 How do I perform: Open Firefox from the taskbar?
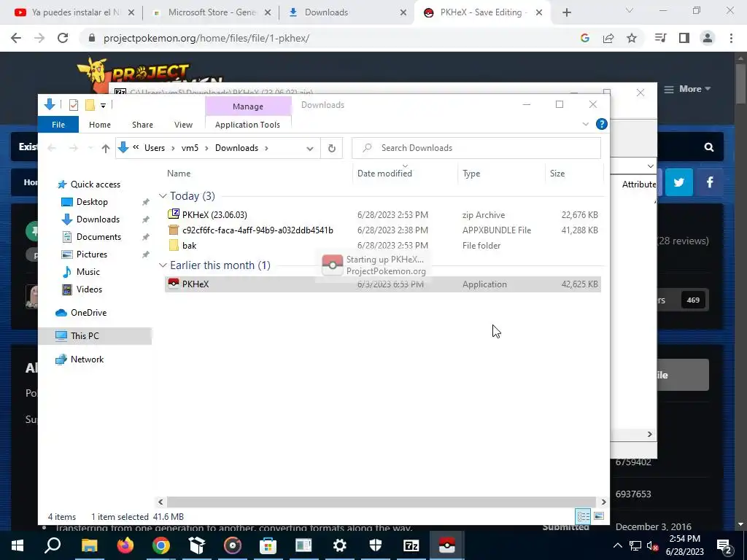(125, 545)
